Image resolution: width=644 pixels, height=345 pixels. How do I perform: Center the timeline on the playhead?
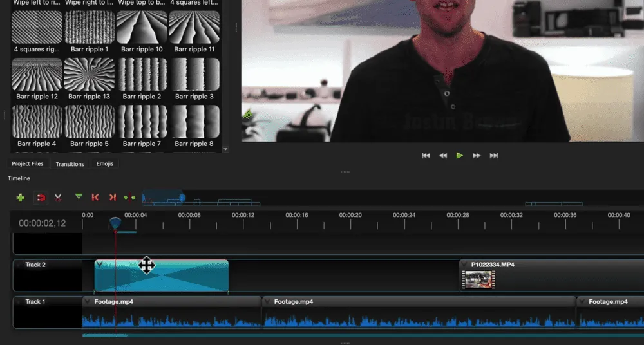129,198
